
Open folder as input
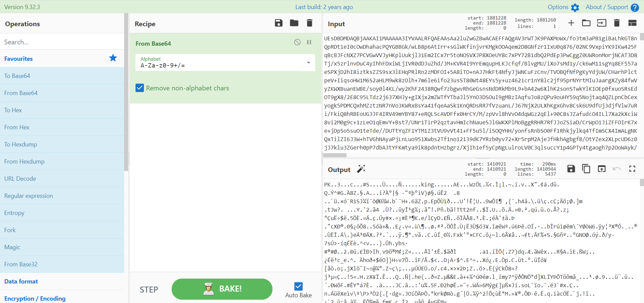pos(586,23)
